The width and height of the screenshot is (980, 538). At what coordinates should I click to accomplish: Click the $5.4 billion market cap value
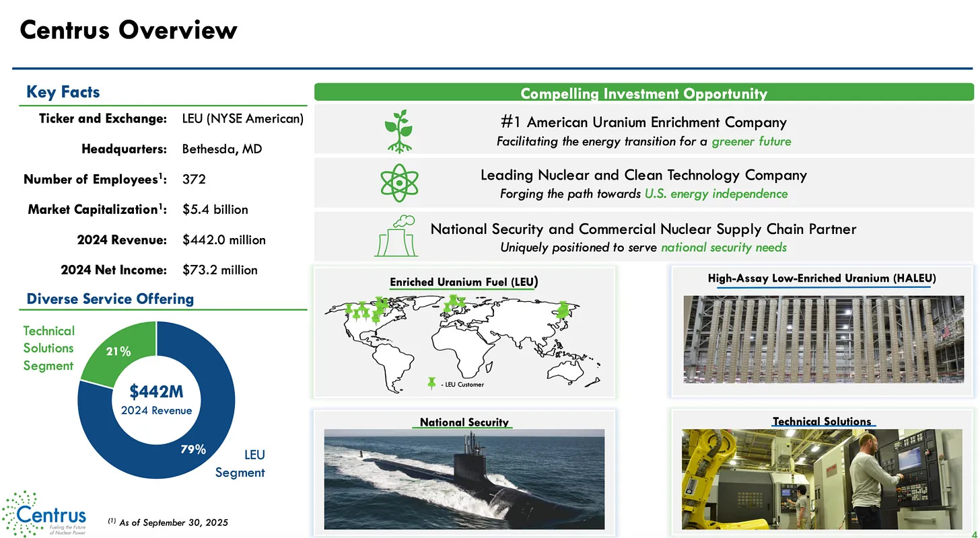pos(215,210)
